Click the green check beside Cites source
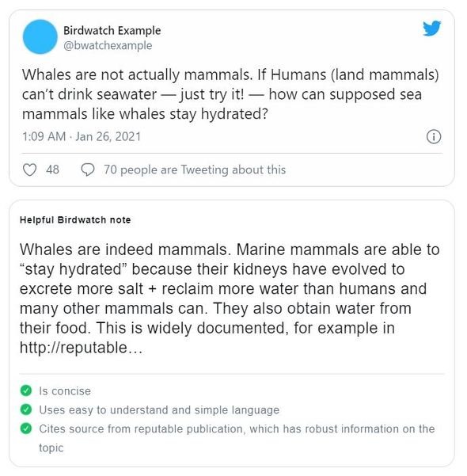 26,428
